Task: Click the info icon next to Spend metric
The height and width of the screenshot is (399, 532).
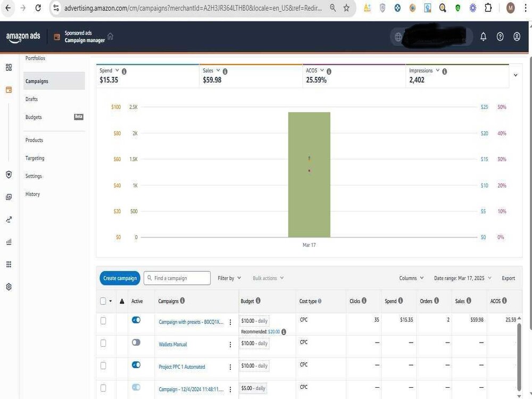Action: pos(124,71)
